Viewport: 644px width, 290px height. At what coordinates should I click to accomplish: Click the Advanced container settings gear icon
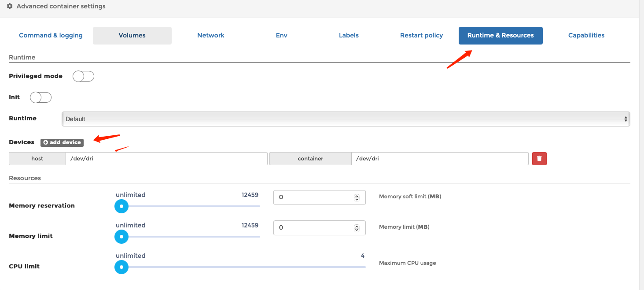pyautogui.click(x=10, y=7)
